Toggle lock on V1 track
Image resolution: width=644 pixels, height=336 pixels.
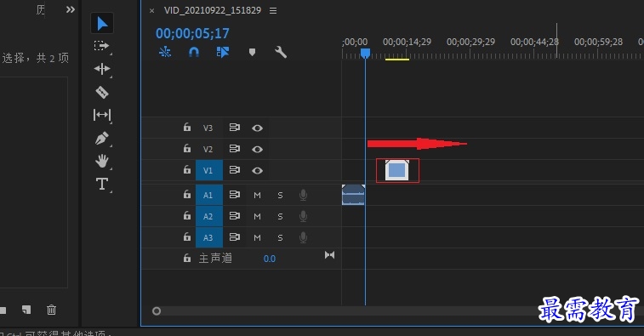187,169
